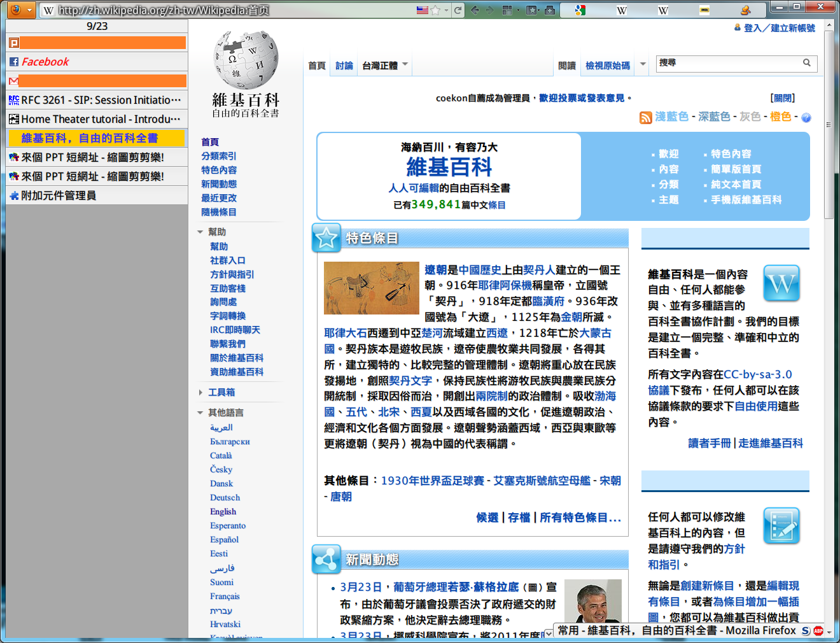This screenshot has width=840, height=643.
Task: Click the magnifier search icon in Wikipedia search
Action: (x=806, y=63)
